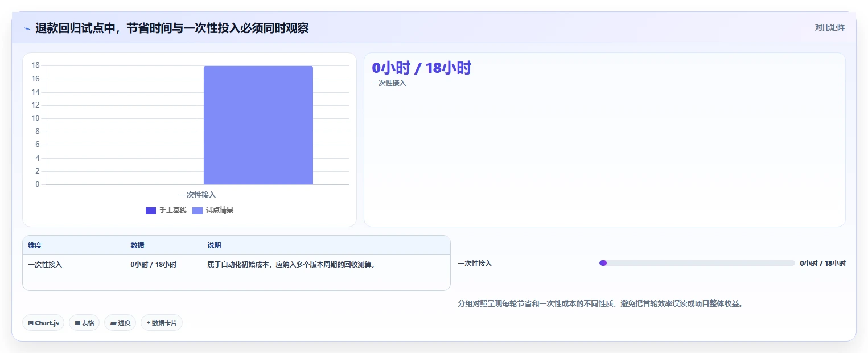The width and height of the screenshot is (868, 353).
Task: Click the 一次性接入 x-axis label under the chart
Action: (x=198, y=195)
